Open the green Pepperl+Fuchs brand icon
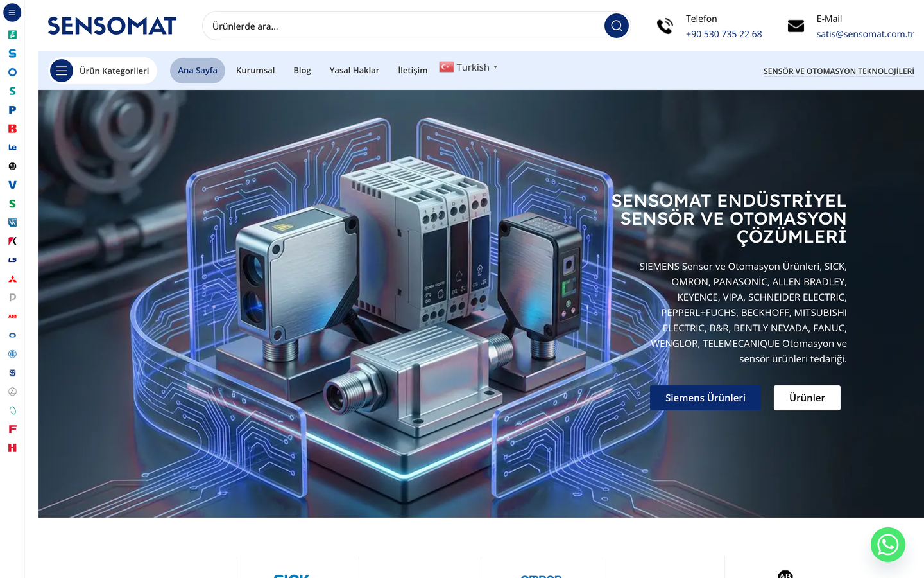Image resolution: width=924 pixels, height=578 pixels. [12, 35]
